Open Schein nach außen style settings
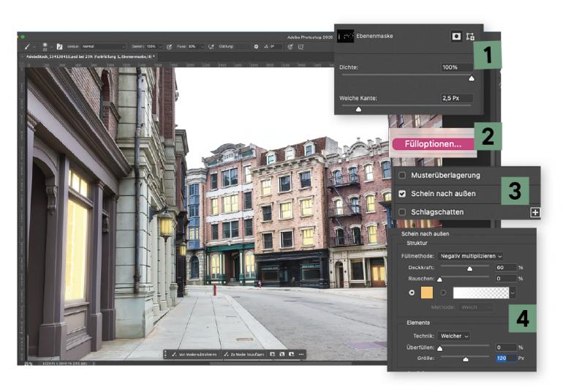563x392 pixels. pos(443,194)
